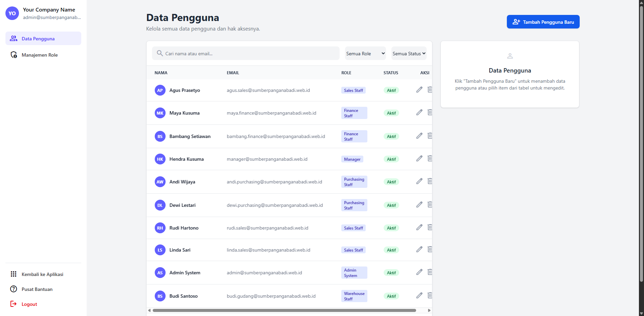Image resolution: width=644 pixels, height=316 pixels.
Task: Edit Hendra Kusuma using pencil icon
Action: point(419,158)
